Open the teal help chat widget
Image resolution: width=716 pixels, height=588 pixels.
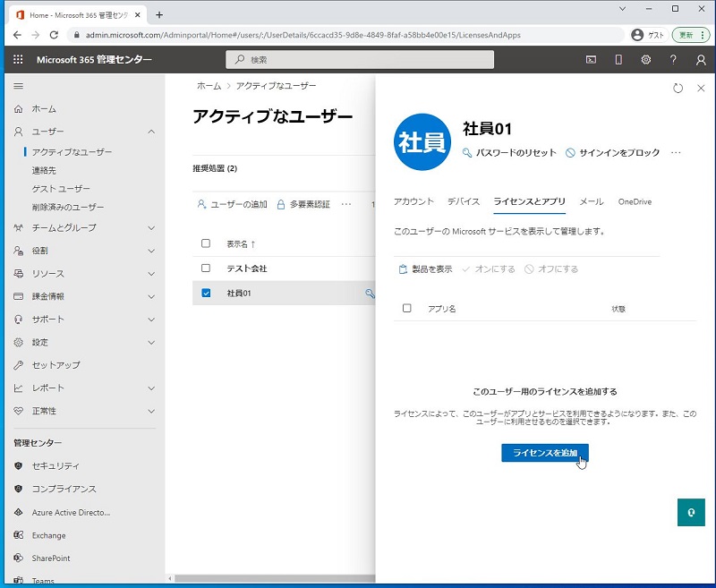691,512
